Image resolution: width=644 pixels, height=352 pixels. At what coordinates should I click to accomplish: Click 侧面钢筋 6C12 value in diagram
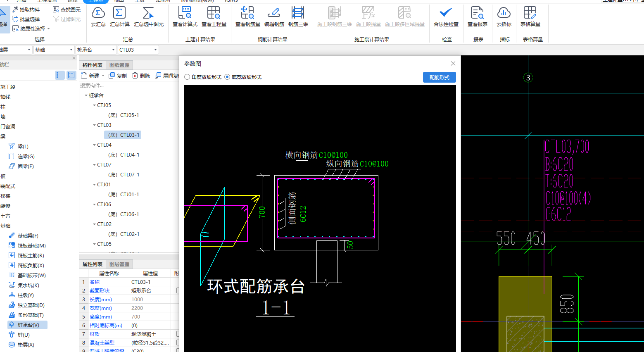click(x=303, y=214)
